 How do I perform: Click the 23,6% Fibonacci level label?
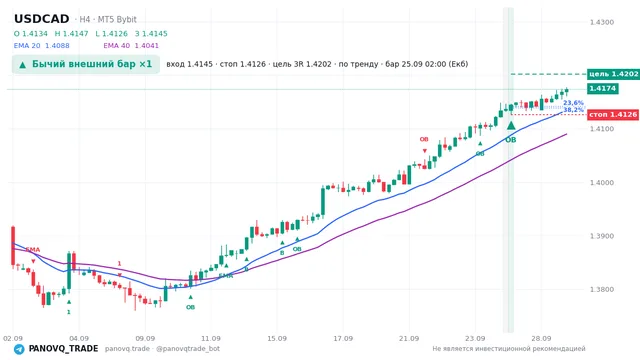tap(573, 103)
